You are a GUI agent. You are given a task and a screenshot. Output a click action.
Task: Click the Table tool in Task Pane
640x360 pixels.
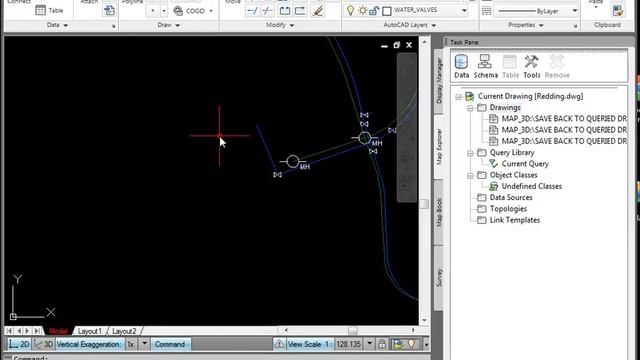click(x=510, y=66)
